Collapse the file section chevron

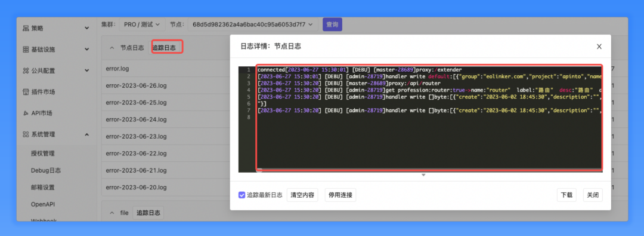(112, 213)
